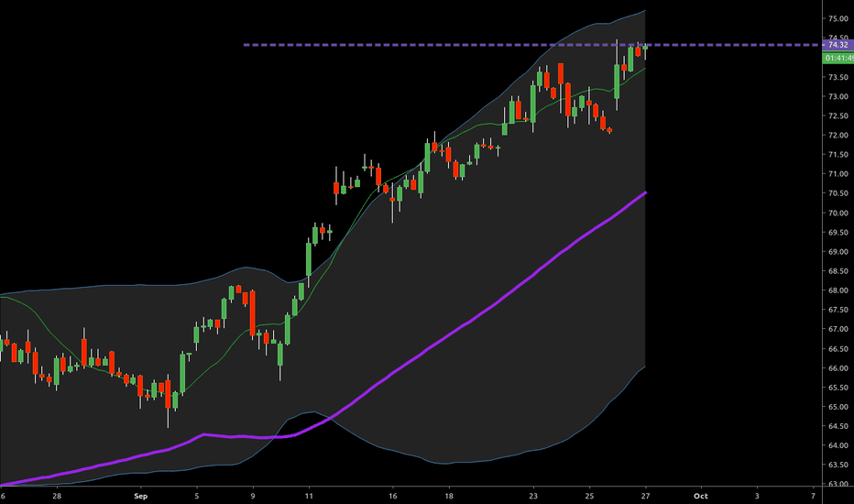
Task: Click the 71.50 price axis label
Action: pyautogui.click(x=838, y=155)
